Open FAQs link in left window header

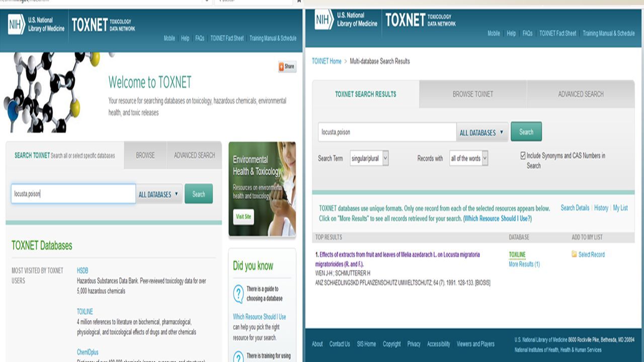[x=200, y=38]
